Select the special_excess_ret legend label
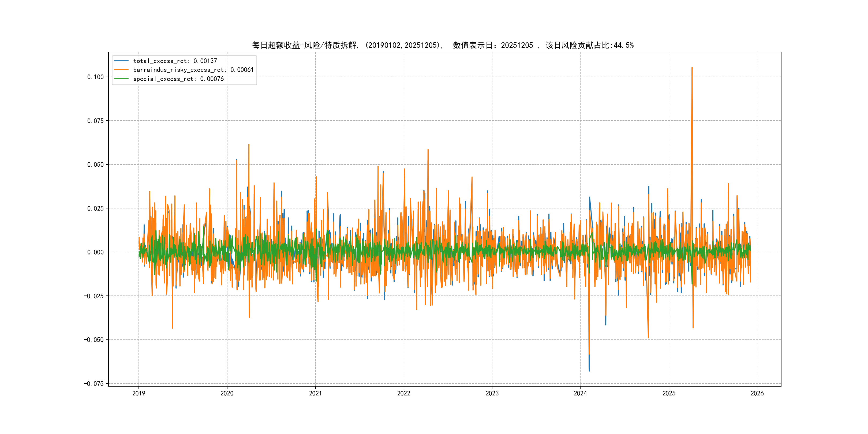Image resolution: width=868 pixels, height=434 pixels. pos(178,79)
